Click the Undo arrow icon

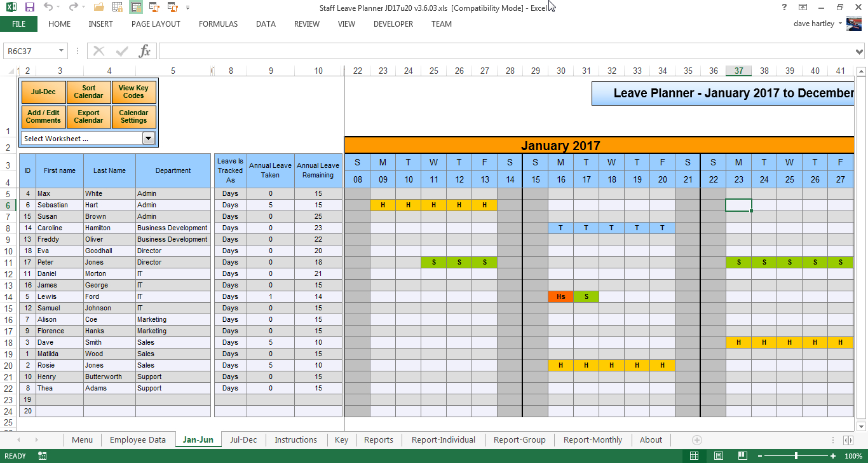coord(48,8)
